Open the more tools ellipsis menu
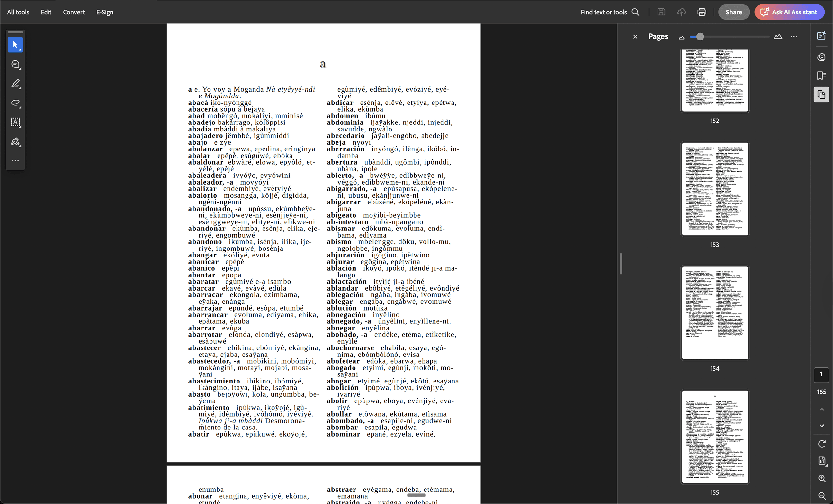 [x=15, y=160]
